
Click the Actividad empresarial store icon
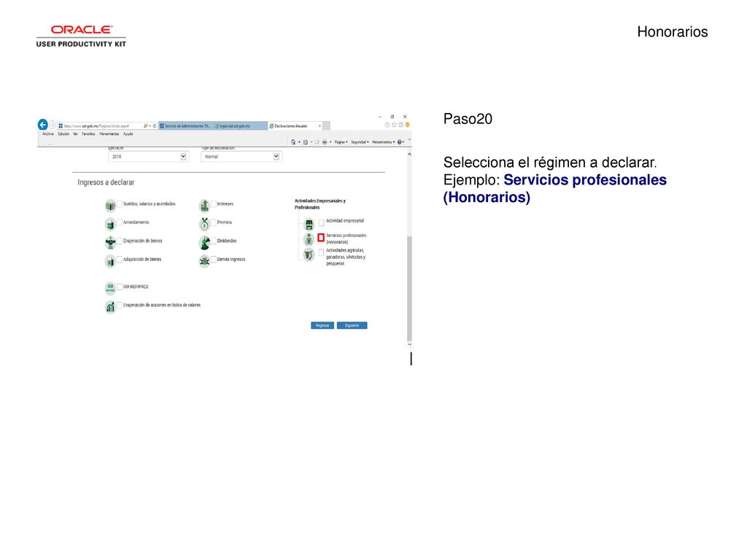coord(309,224)
